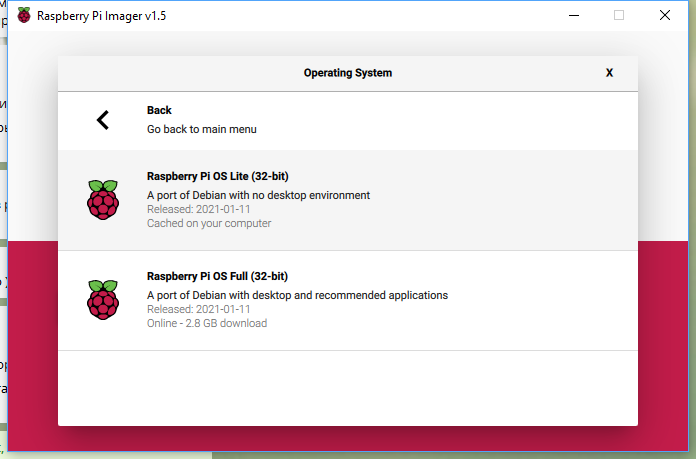Screen dimensions: 696x459
Task: Close the Operating System dialog with X
Action: (x=609, y=73)
